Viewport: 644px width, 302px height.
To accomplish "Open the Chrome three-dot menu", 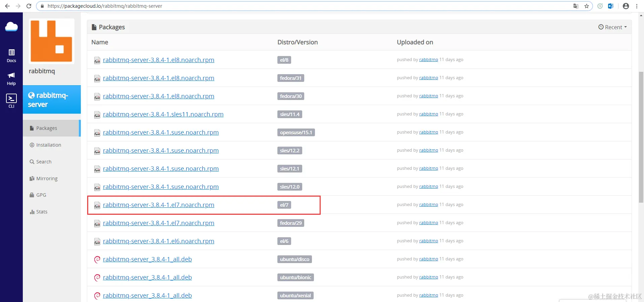I will pyautogui.click(x=637, y=6).
